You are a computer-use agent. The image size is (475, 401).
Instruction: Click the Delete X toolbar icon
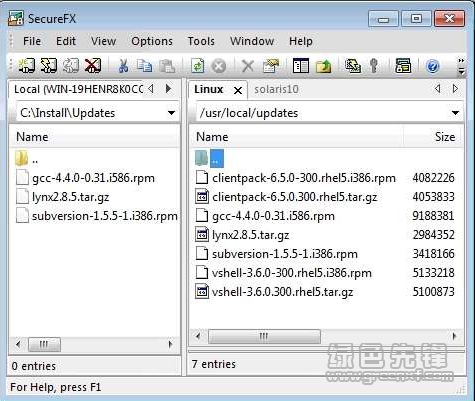pos(248,66)
